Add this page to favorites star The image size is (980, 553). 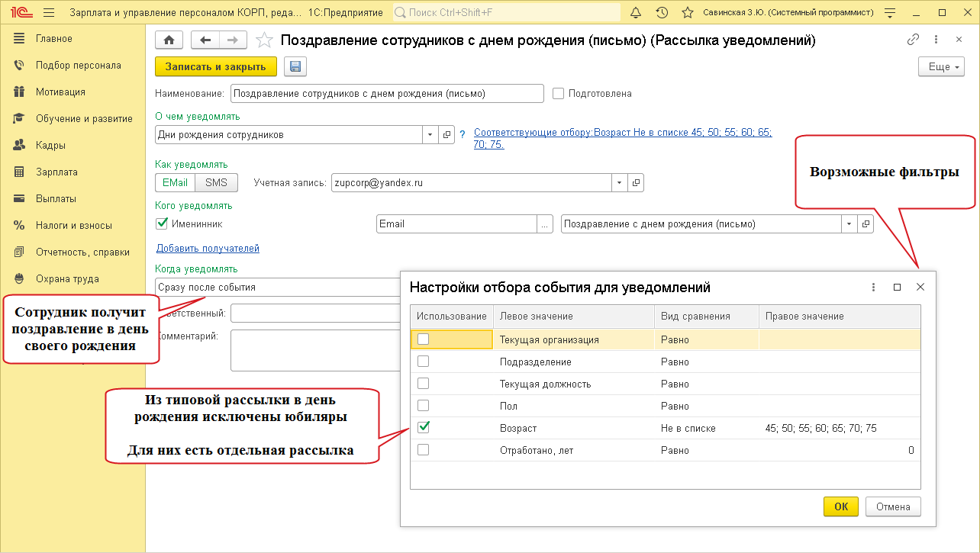point(264,40)
